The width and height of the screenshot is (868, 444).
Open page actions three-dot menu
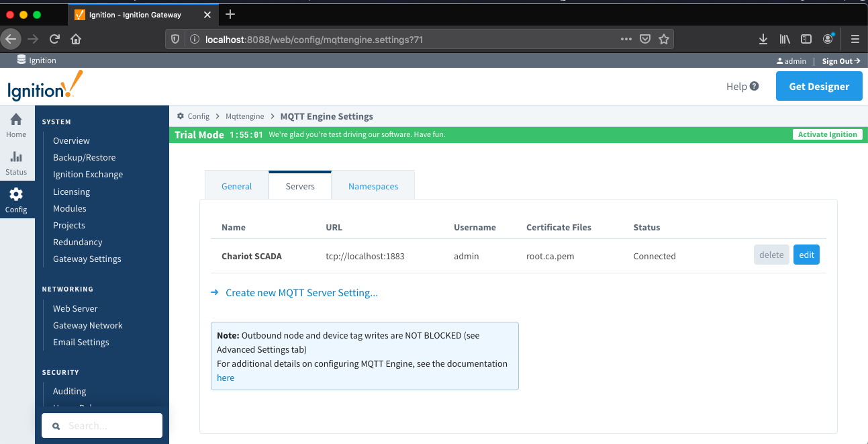click(x=626, y=39)
